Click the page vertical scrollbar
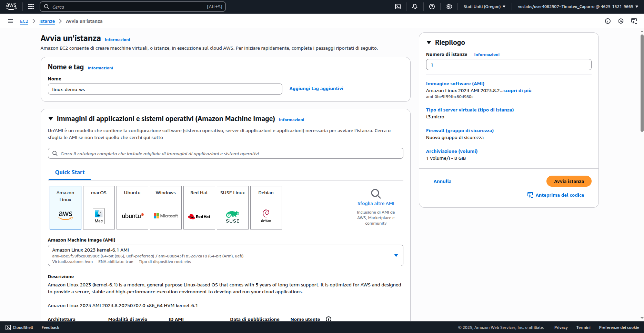The image size is (644, 333). [x=642, y=83]
